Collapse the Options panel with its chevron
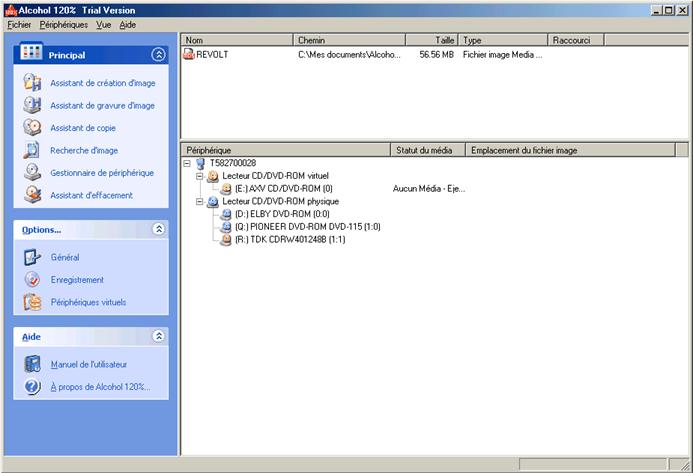Viewport: 693px width, 473px height. click(x=159, y=229)
